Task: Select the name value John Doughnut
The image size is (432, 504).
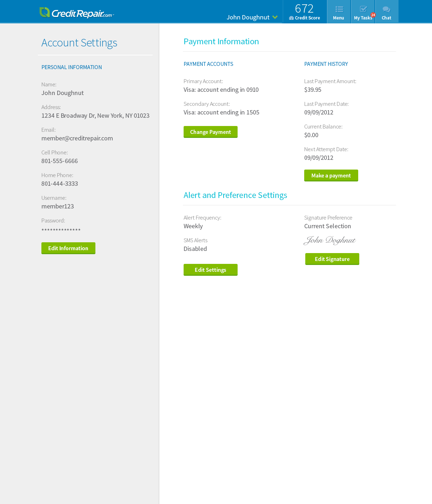Action: tap(63, 93)
